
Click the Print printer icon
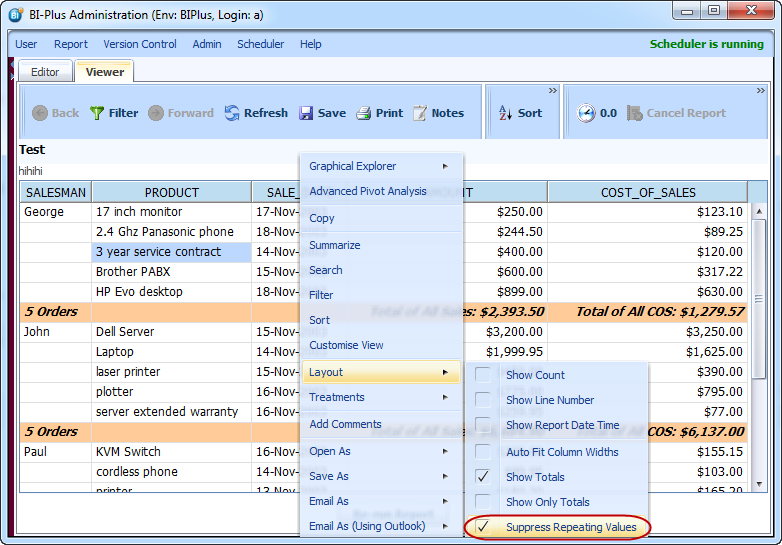(364, 113)
